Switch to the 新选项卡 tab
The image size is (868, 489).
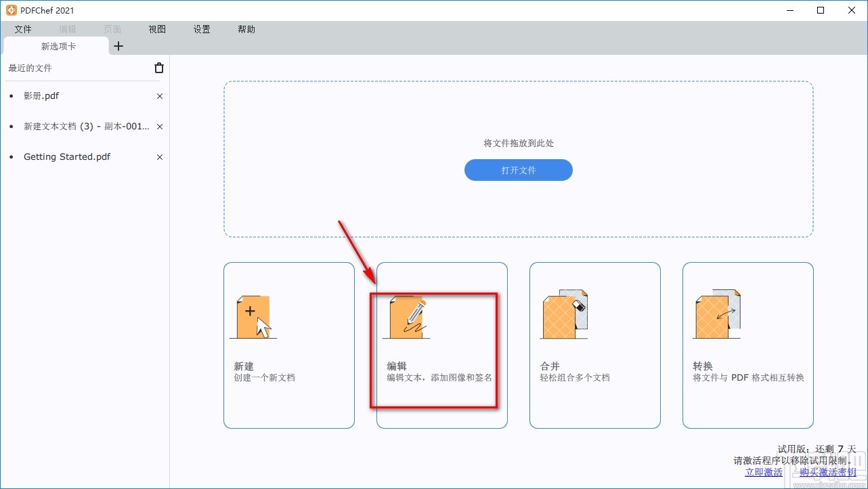(58, 46)
